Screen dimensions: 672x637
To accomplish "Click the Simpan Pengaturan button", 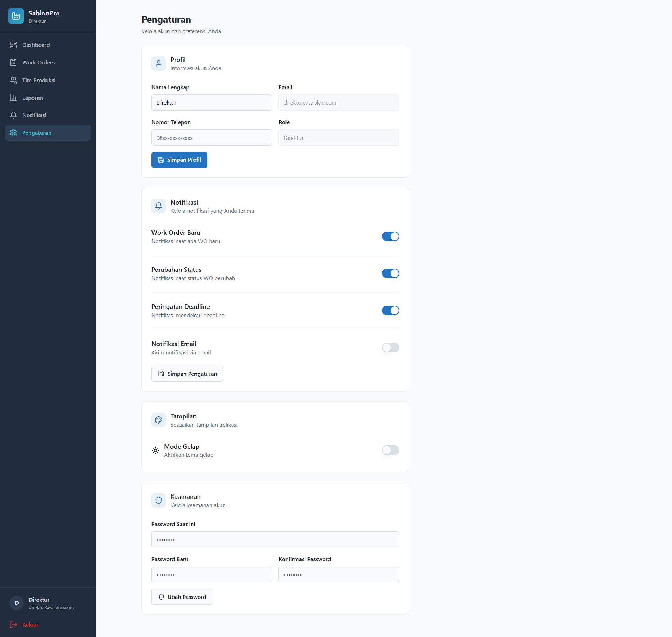I will [188, 374].
